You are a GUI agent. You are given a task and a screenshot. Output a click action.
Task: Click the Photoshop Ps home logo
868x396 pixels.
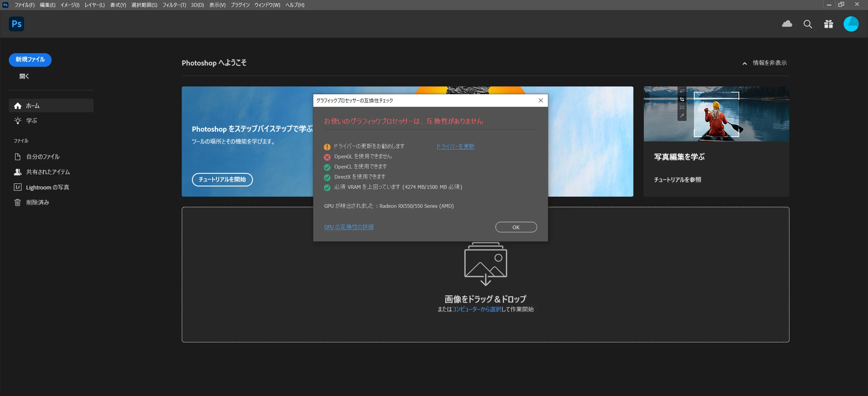coord(16,24)
